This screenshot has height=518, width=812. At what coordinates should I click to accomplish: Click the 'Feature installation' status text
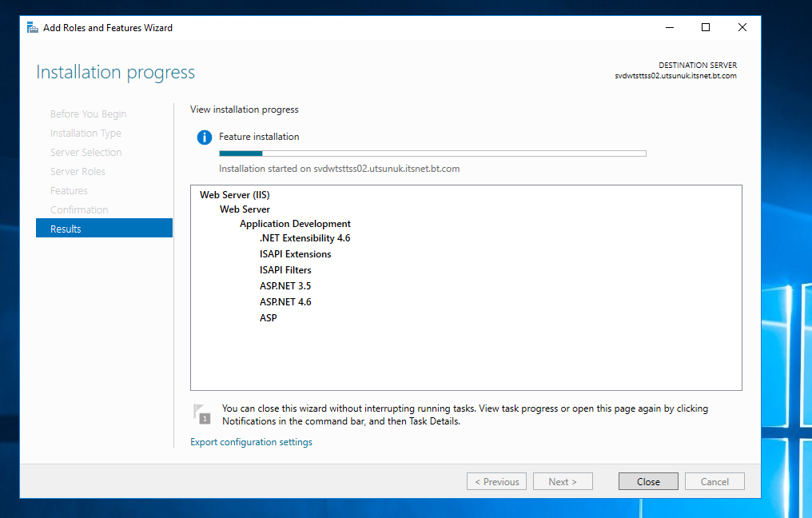click(x=259, y=137)
